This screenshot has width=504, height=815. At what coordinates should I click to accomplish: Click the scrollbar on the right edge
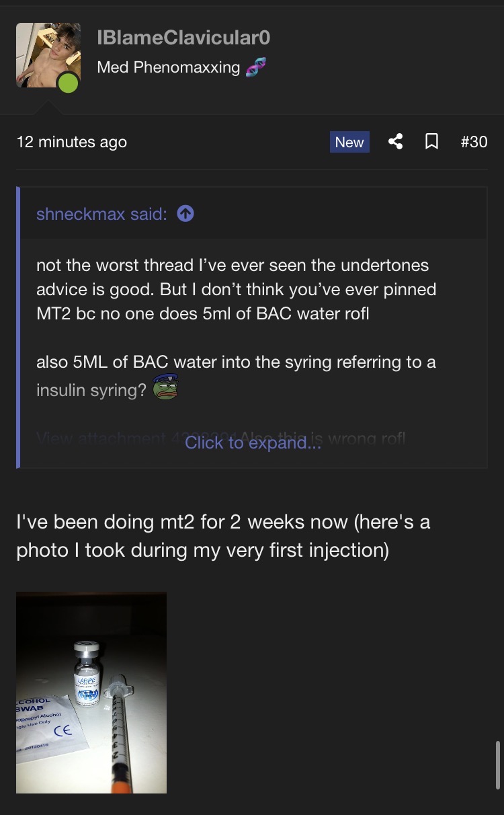497,765
